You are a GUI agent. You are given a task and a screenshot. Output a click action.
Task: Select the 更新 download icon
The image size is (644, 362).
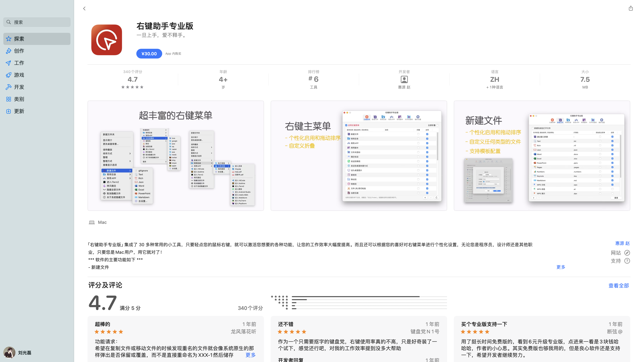[x=9, y=111]
